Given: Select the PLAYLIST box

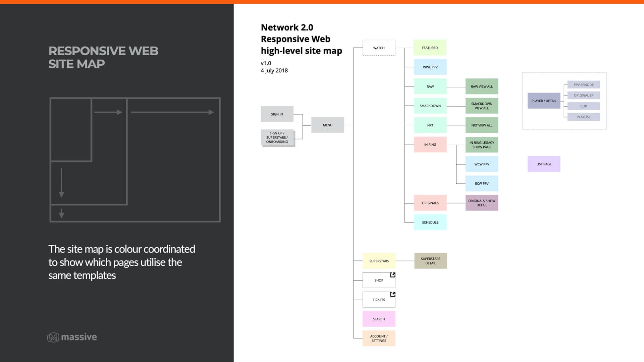Looking at the screenshot, I should pyautogui.click(x=584, y=117).
